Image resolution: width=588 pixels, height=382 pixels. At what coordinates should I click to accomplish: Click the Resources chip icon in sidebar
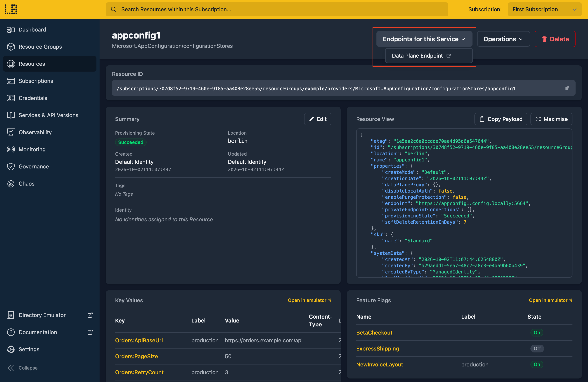pos(11,64)
